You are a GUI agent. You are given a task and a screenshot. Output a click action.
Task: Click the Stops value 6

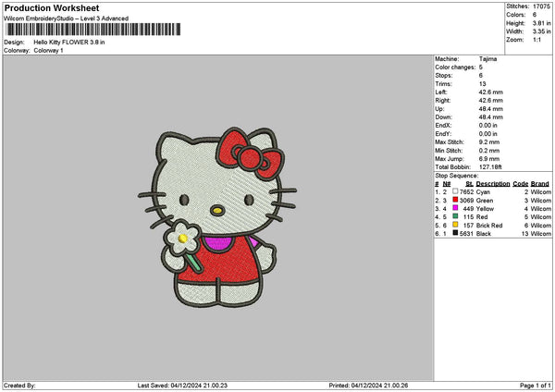pyautogui.click(x=481, y=76)
